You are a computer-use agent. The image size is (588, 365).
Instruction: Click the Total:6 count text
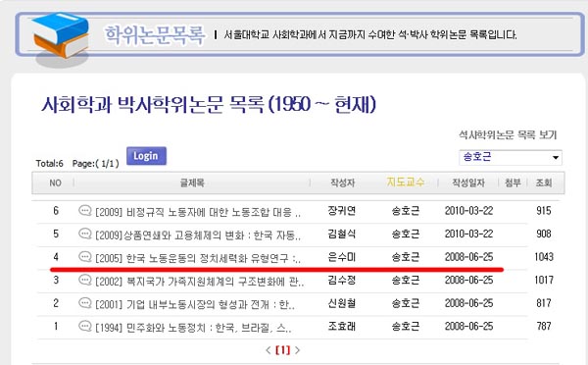50,163
